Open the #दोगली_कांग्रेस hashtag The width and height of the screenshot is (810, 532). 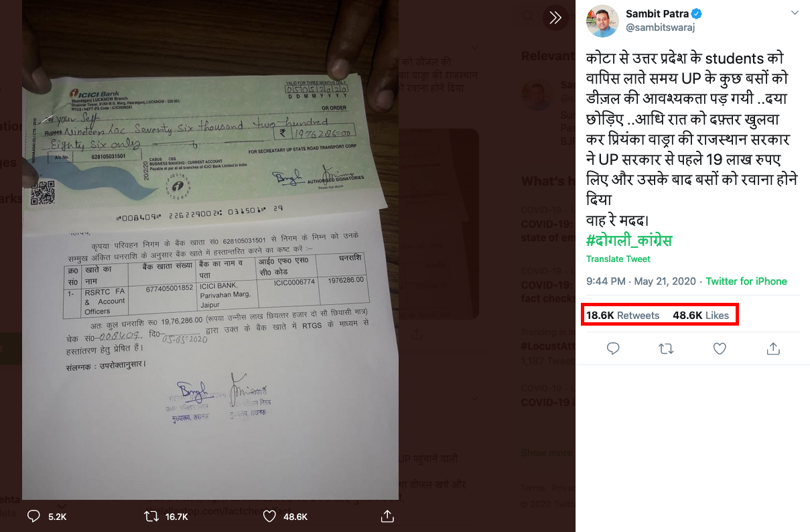click(629, 241)
